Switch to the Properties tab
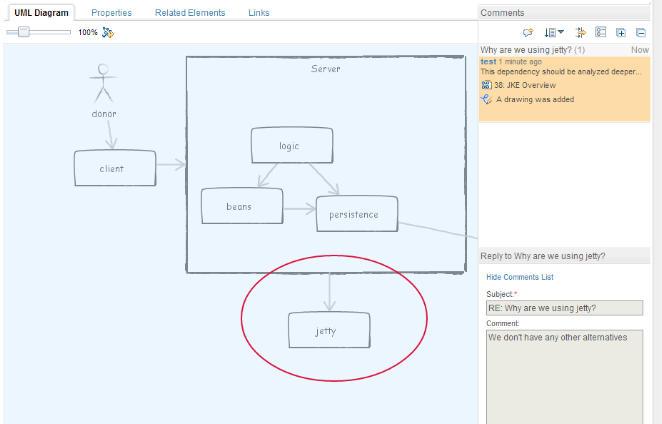 click(x=111, y=13)
